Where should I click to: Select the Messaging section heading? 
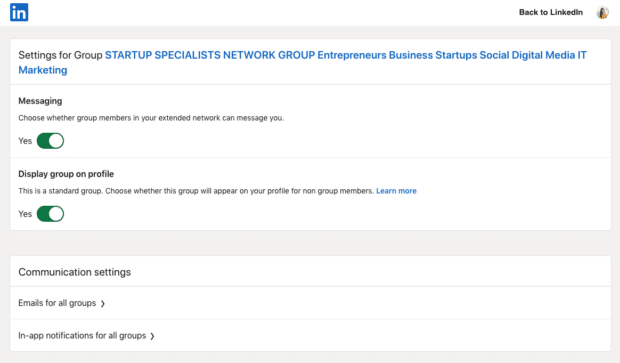40,101
